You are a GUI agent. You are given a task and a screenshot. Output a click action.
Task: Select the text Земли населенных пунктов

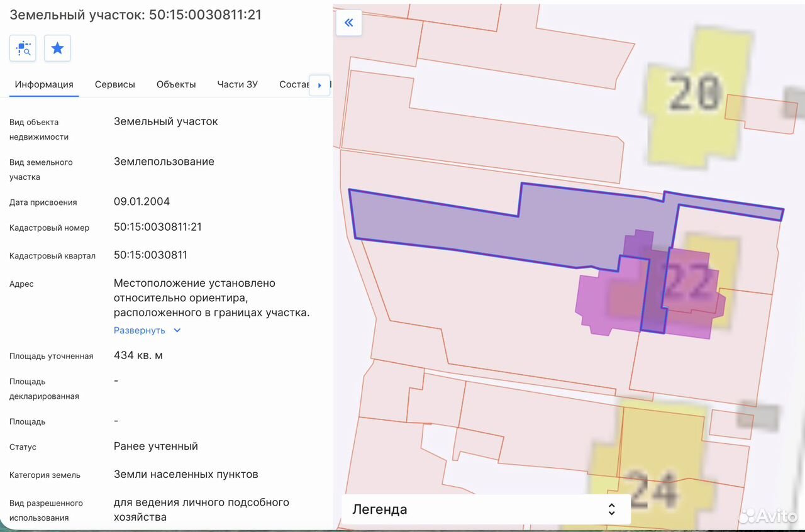[186, 474]
